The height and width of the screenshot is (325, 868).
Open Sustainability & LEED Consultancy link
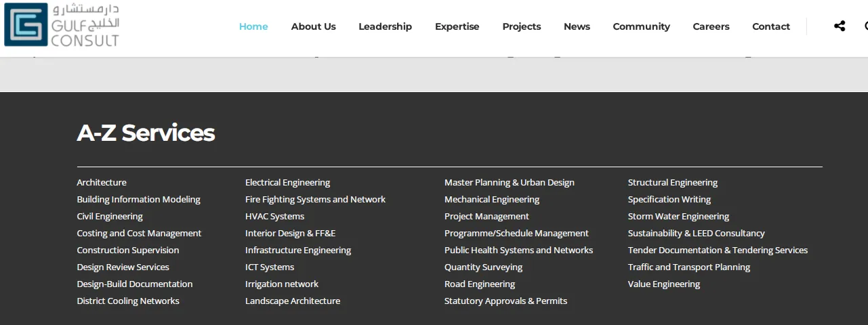[x=696, y=234]
